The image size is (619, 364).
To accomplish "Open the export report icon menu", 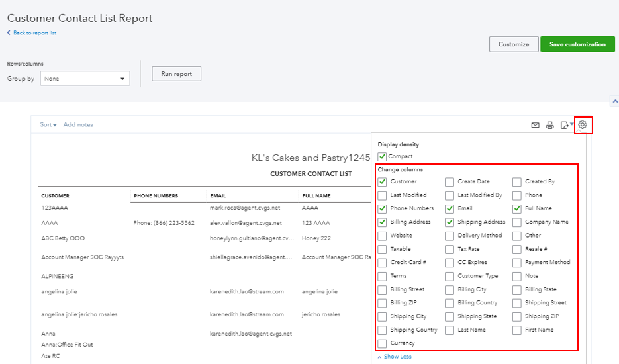I will point(565,125).
